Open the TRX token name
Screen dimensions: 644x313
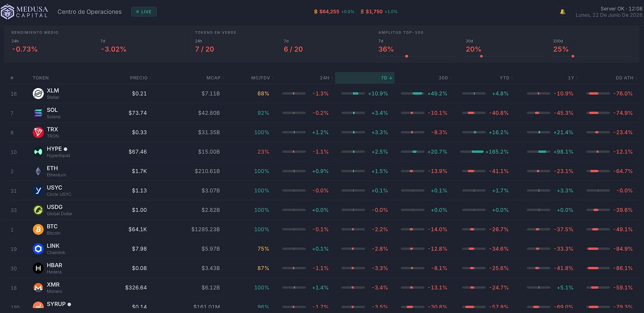52,130
